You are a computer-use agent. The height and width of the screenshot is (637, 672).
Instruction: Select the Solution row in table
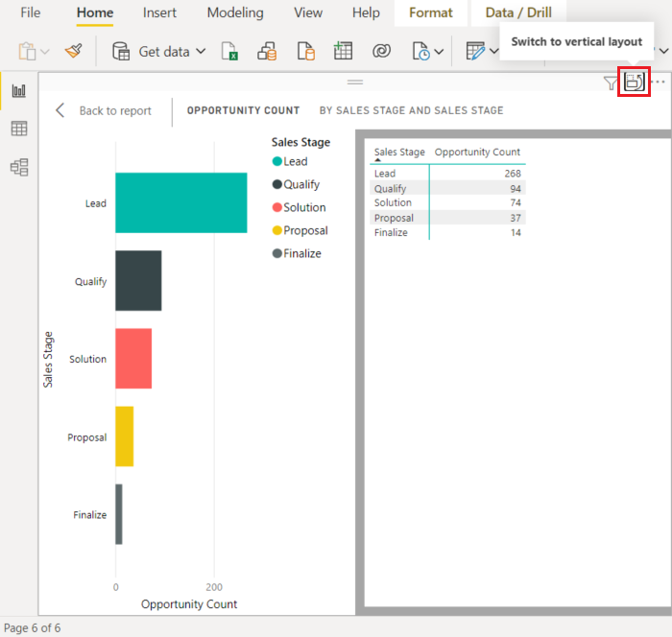pyautogui.click(x=447, y=202)
